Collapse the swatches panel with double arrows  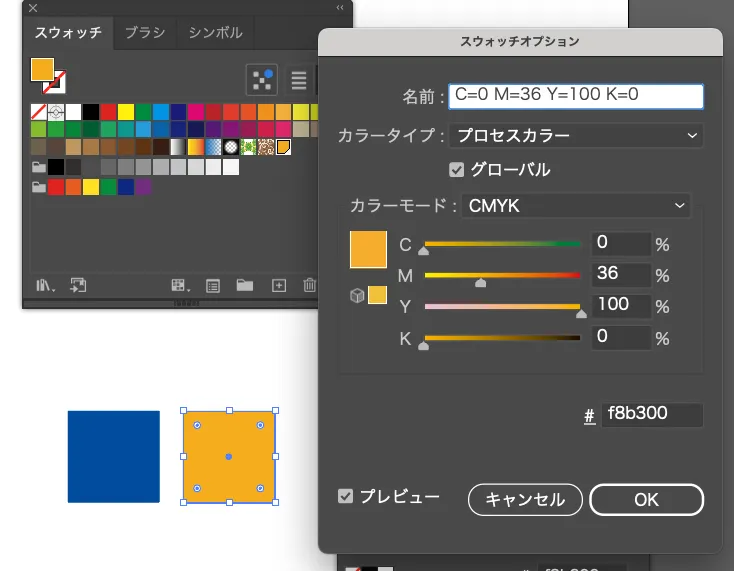[340, 7]
